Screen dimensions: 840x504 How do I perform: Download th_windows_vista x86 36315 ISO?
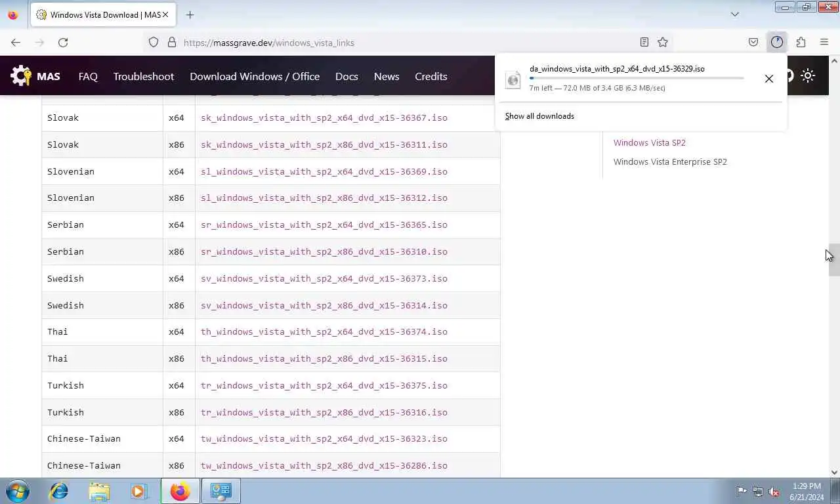pyautogui.click(x=324, y=358)
